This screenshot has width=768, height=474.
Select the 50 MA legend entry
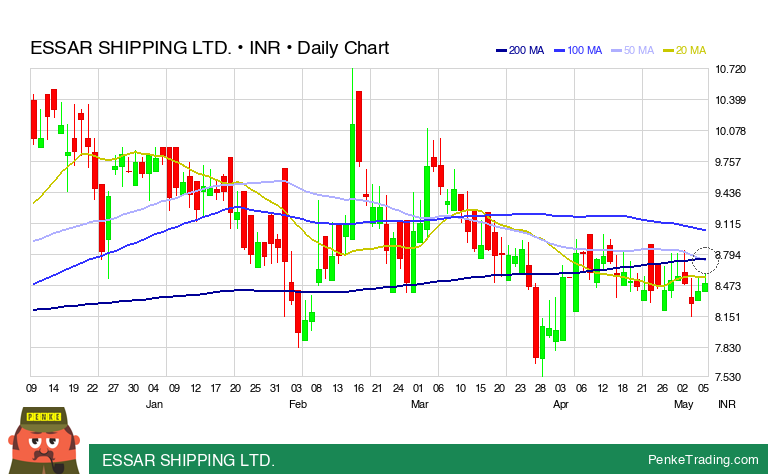632,50
